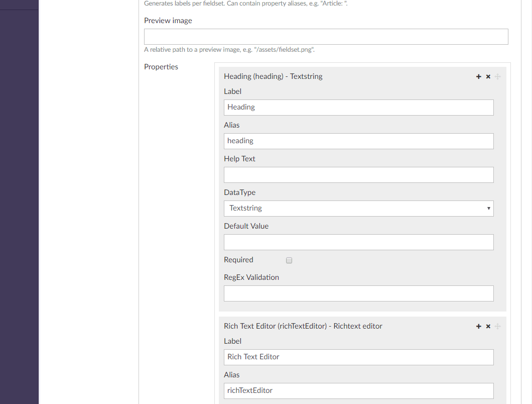The height and width of the screenshot is (404, 532).
Task: Collapse the Heading (heading) - Textstring header
Action: pos(273,76)
